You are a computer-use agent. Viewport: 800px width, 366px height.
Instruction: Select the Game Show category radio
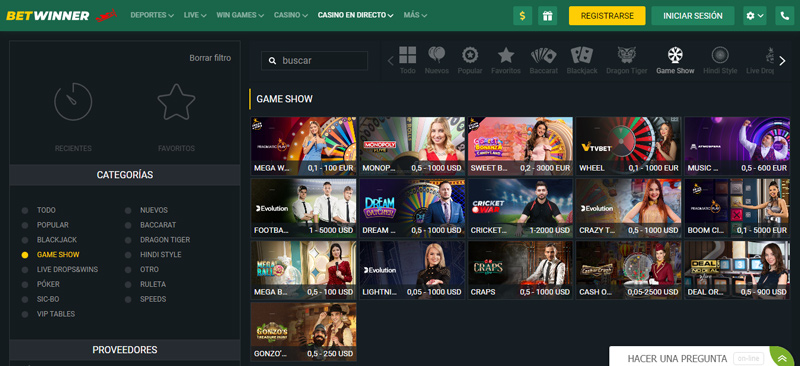pyautogui.click(x=25, y=255)
